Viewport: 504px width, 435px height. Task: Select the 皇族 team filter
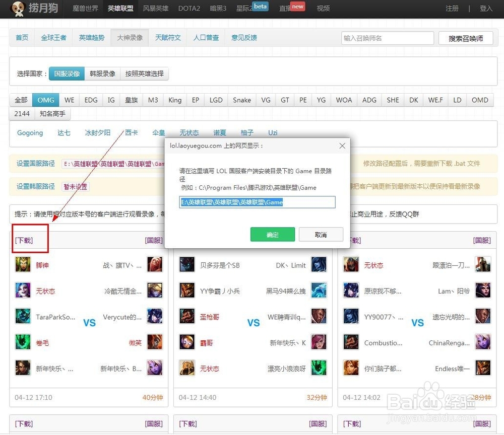(x=131, y=100)
